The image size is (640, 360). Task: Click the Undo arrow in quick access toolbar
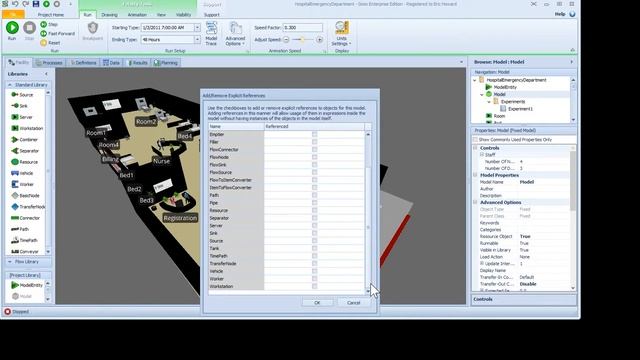[x=15, y=4]
